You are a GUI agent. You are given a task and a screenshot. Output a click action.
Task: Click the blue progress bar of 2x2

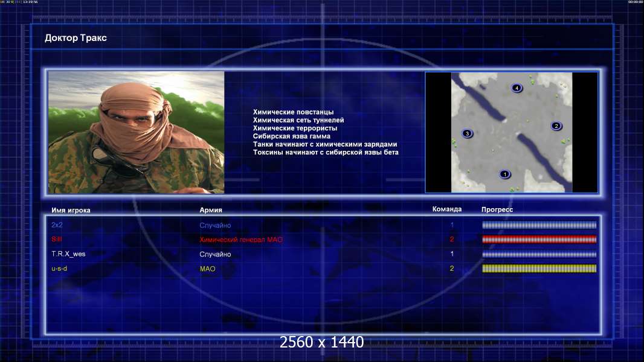[x=539, y=224]
